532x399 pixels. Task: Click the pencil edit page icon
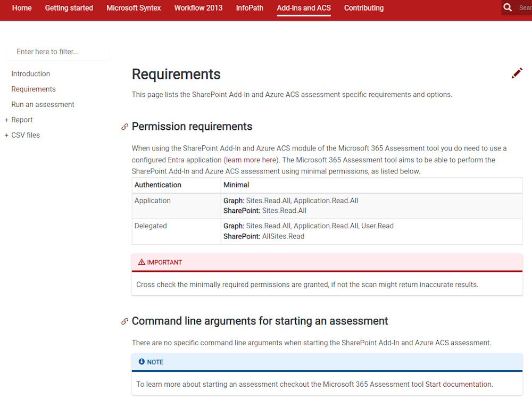(517, 73)
